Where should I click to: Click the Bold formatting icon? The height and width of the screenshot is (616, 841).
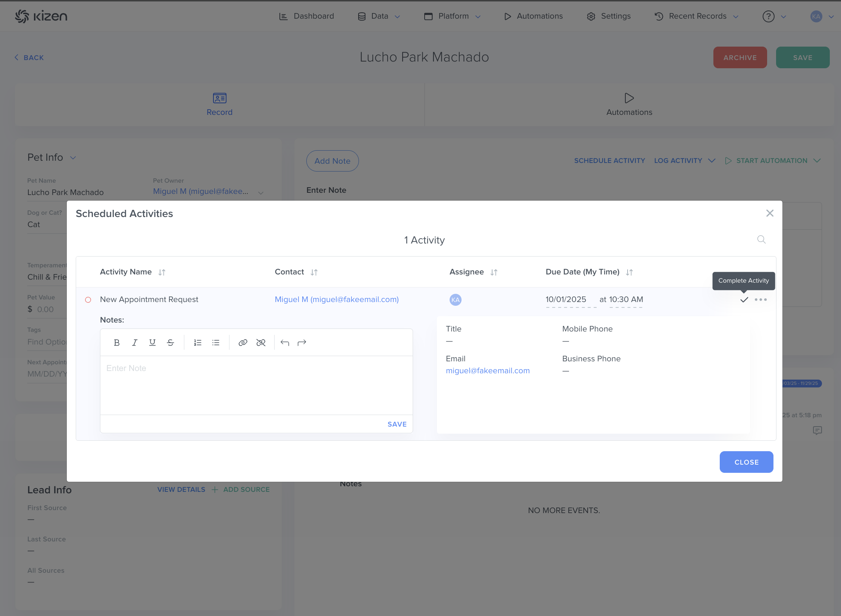pos(116,342)
